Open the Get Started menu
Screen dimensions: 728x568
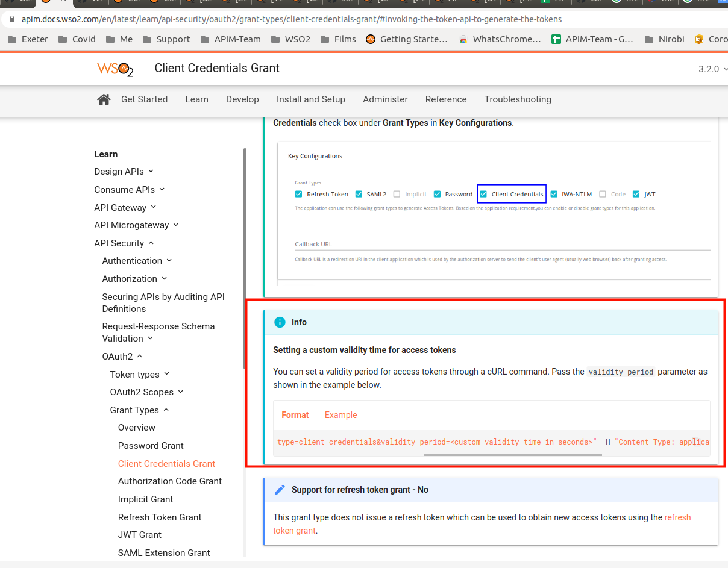(x=144, y=99)
